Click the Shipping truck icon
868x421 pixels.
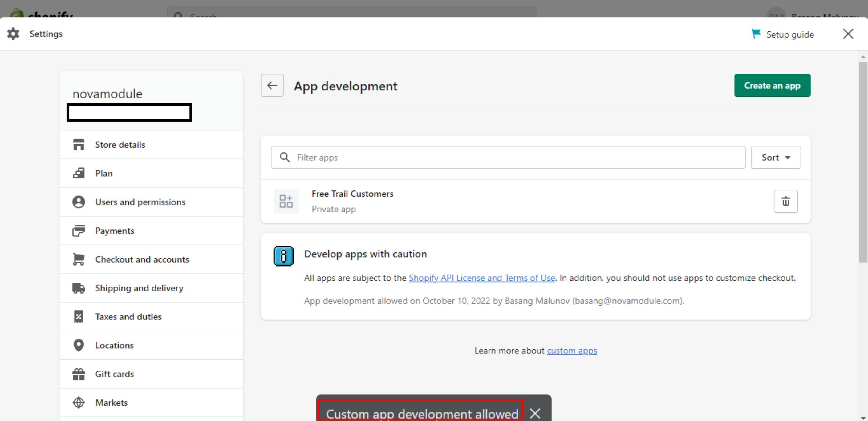point(79,288)
